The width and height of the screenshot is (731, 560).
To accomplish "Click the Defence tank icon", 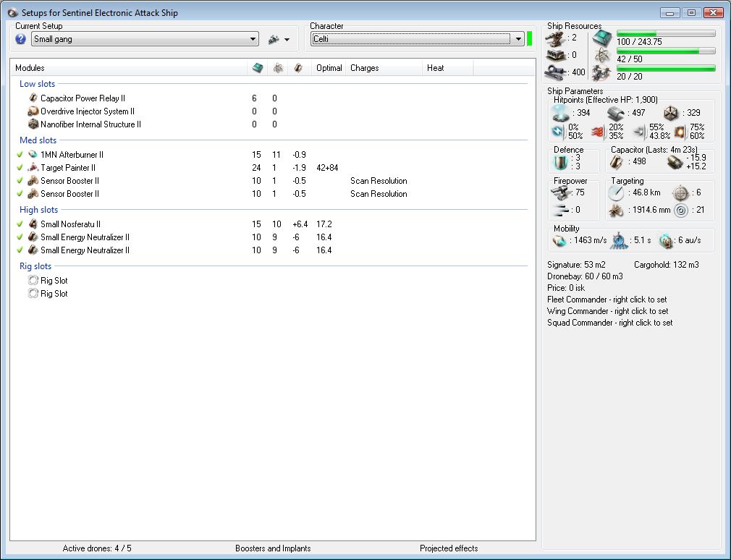I will coord(560,162).
